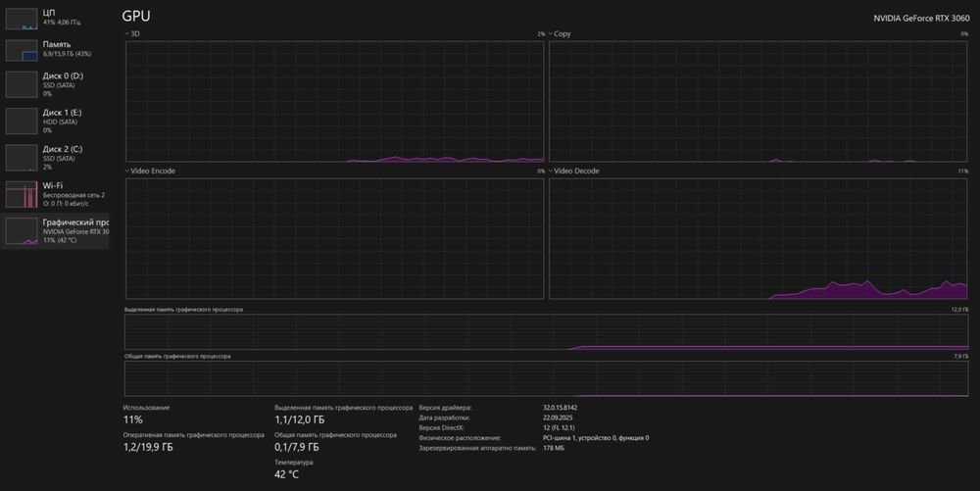
Task: Click the shared GPU memory usage graph
Action: tap(546, 378)
